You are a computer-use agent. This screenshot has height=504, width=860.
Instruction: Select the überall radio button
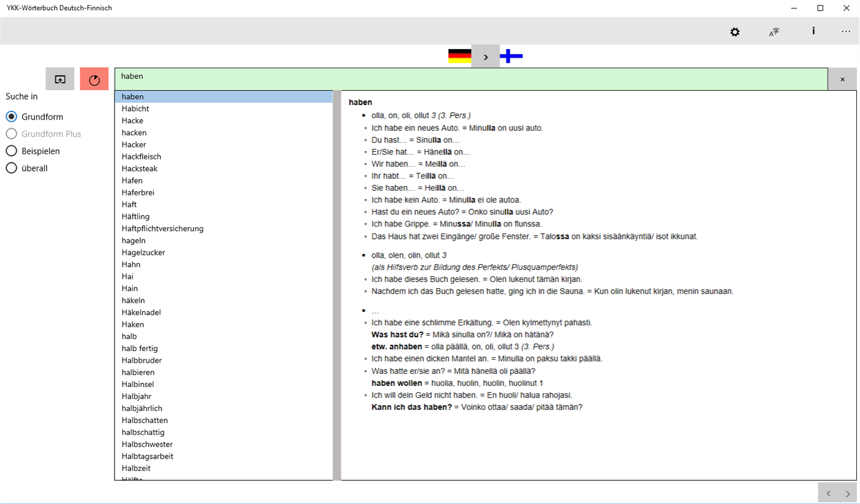11,168
